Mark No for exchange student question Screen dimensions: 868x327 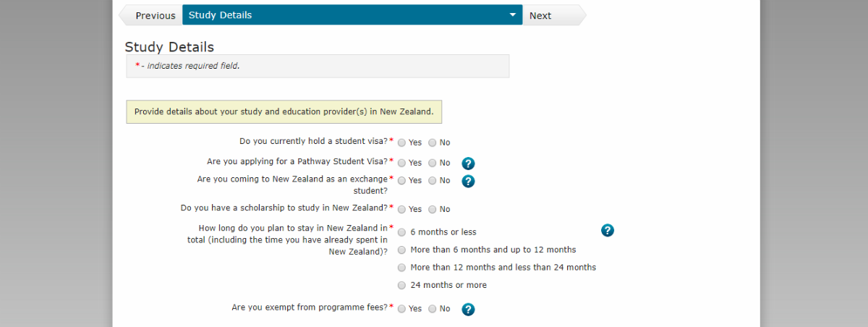click(433, 180)
